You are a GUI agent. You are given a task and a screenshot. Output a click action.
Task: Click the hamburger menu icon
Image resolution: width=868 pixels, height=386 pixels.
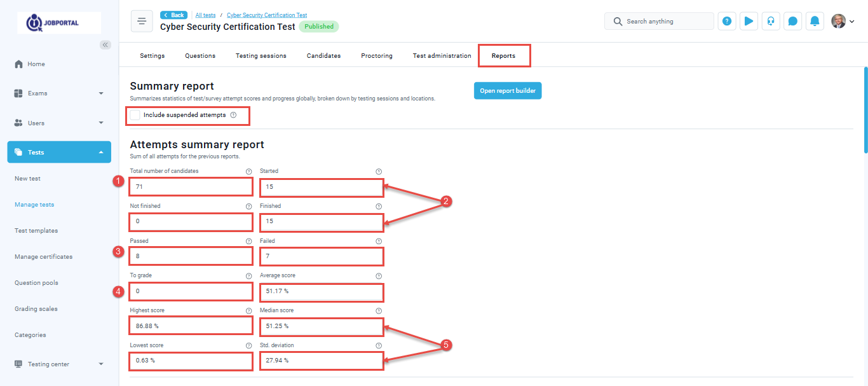tap(142, 21)
